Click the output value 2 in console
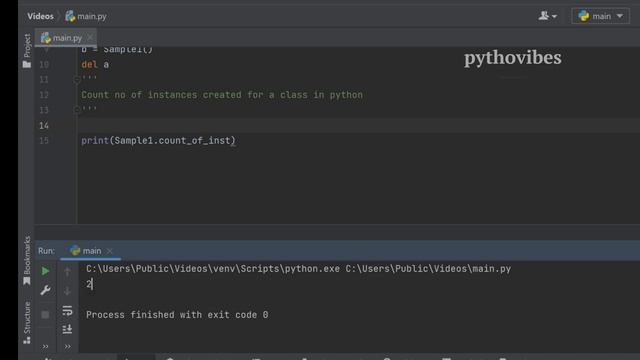The height and width of the screenshot is (360, 640). coord(89,284)
